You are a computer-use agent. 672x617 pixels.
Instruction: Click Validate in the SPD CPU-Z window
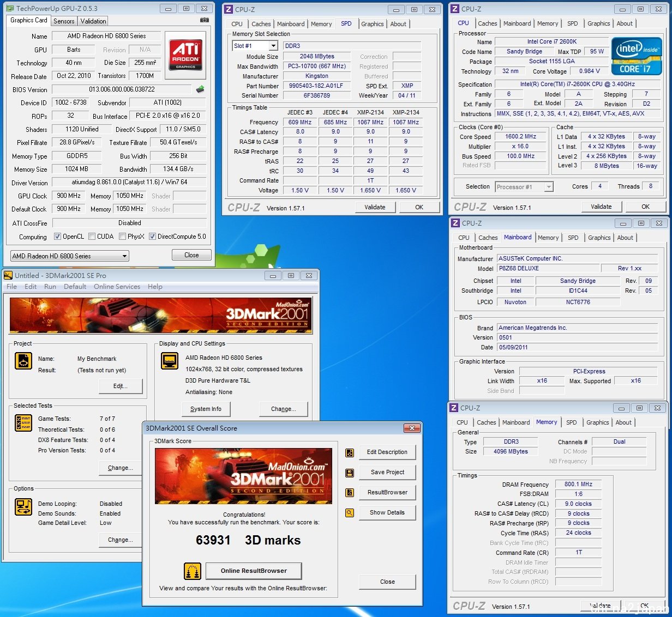tap(375, 207)
